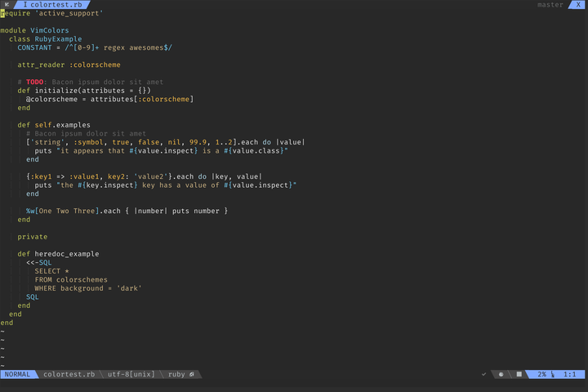588x392 pixels.
Task: Close the tab with the X button
Action: 578,5
